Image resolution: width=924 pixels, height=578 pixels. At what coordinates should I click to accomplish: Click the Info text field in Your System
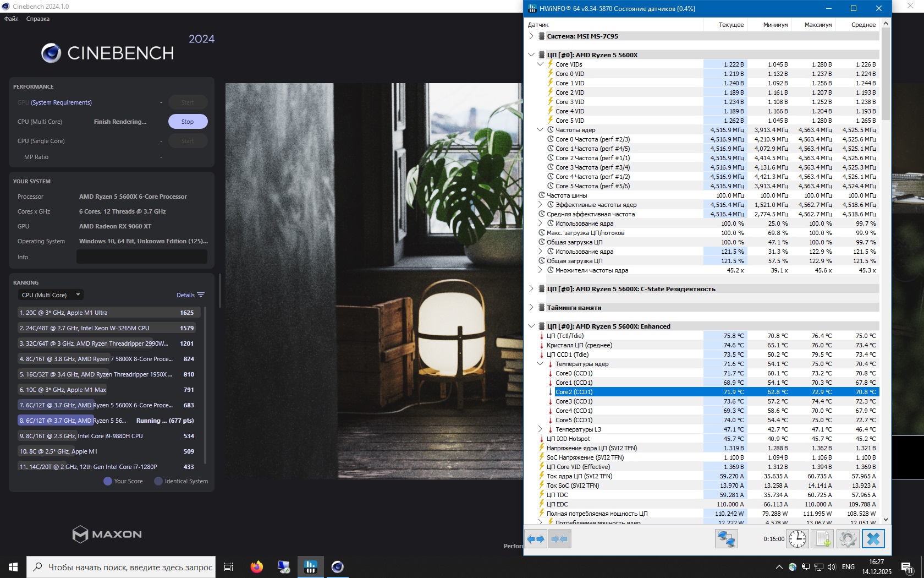click(142, 257)
